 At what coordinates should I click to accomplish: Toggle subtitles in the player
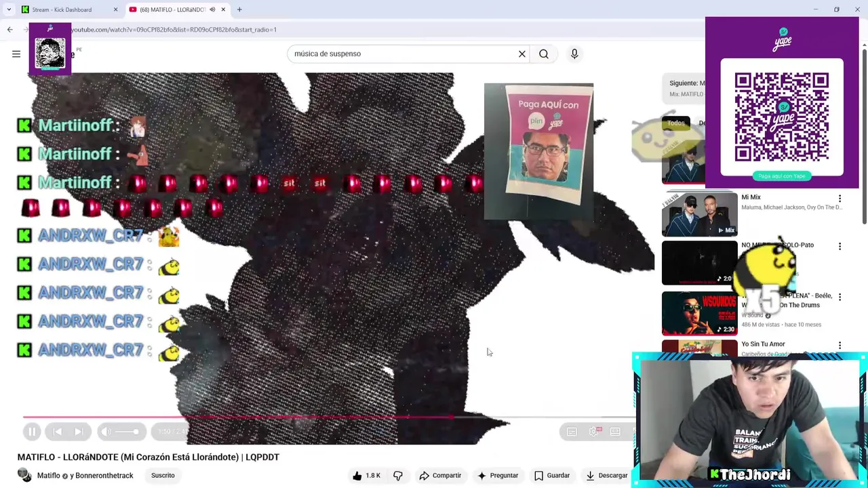tap(572, 432)
